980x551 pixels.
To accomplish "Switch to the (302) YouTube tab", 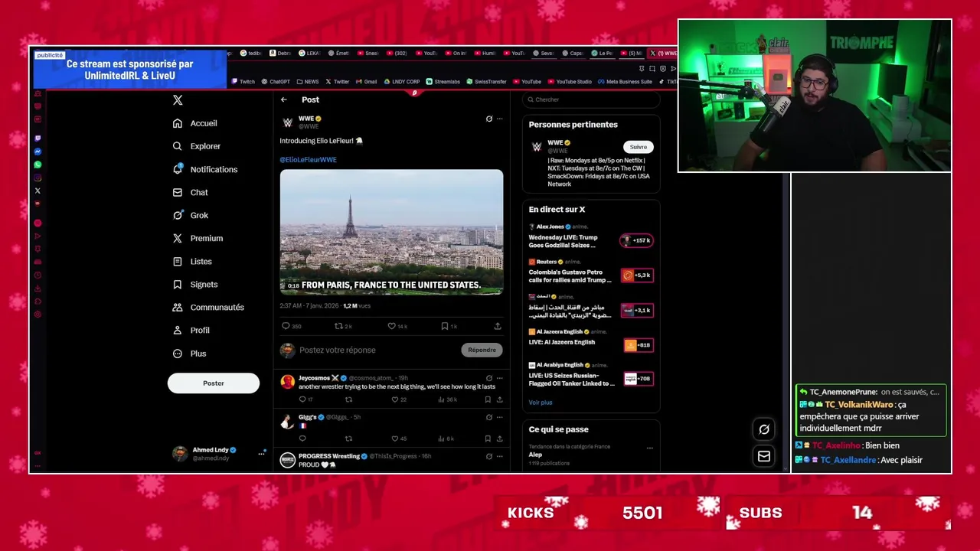I will 397,54.
